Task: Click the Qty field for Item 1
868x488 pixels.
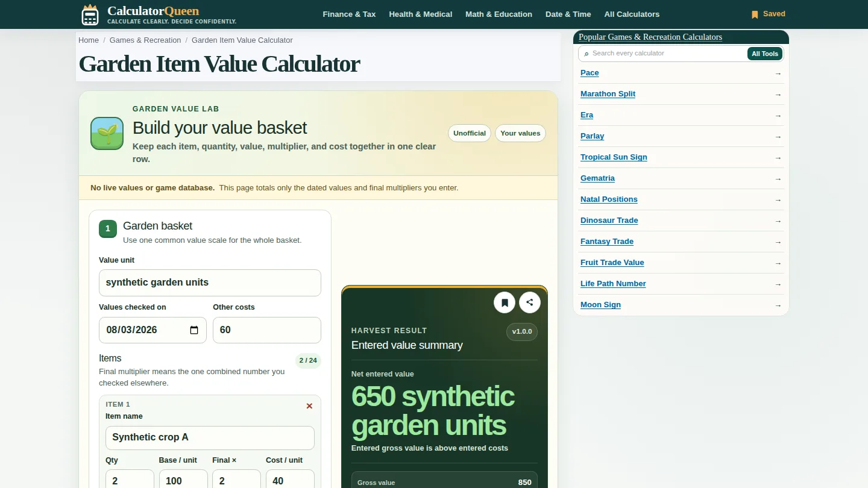Action: pyautogui.click(x=130, y=480)
